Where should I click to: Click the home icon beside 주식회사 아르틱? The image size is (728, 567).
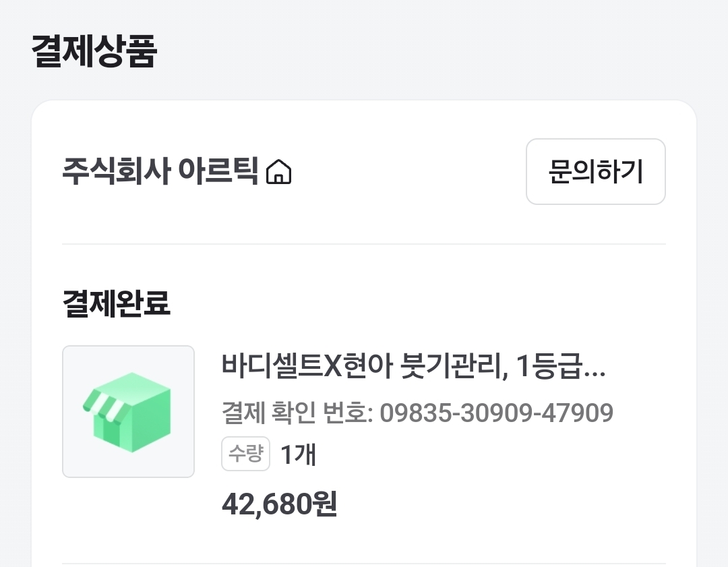coord(279,173)
